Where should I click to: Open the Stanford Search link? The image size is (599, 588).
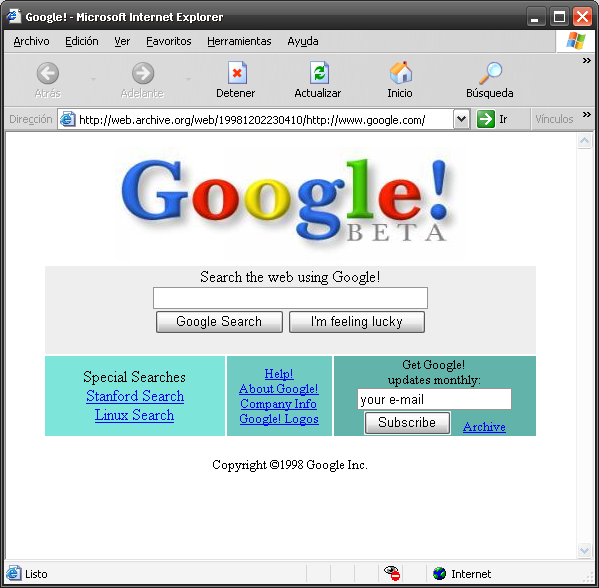point(135,396)
